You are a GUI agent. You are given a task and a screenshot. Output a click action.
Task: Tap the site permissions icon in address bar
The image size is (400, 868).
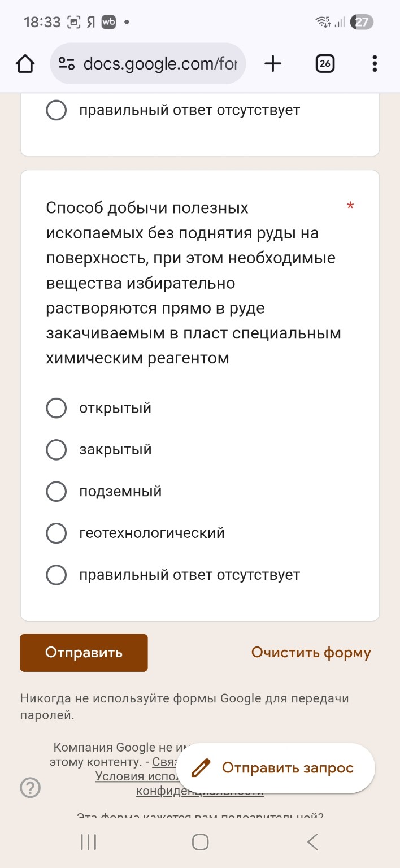tap(65, 63)
